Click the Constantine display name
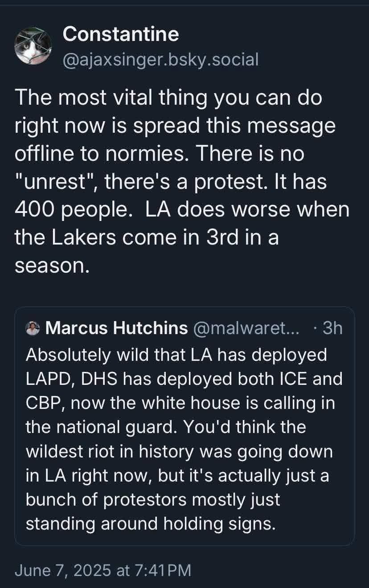 [121, 34]
